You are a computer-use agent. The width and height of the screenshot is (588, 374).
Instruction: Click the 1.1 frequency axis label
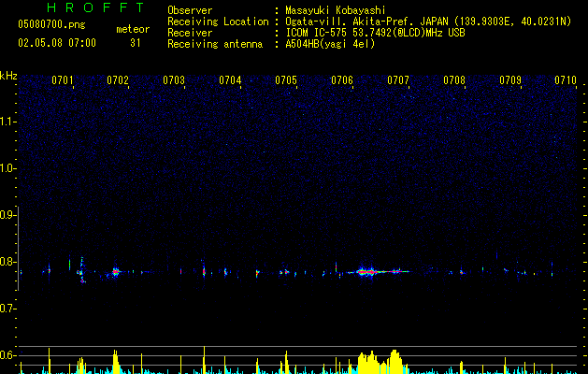tap(7, 122)
